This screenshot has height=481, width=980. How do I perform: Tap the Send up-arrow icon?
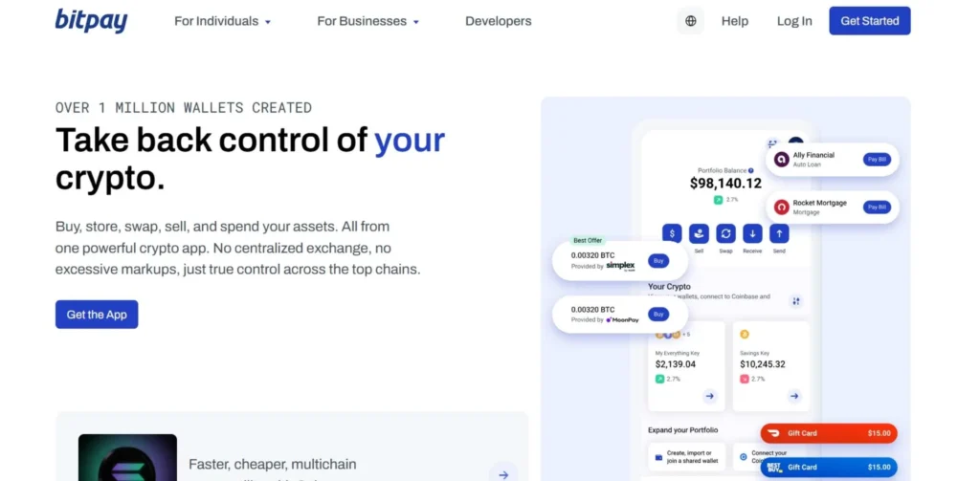779,233
